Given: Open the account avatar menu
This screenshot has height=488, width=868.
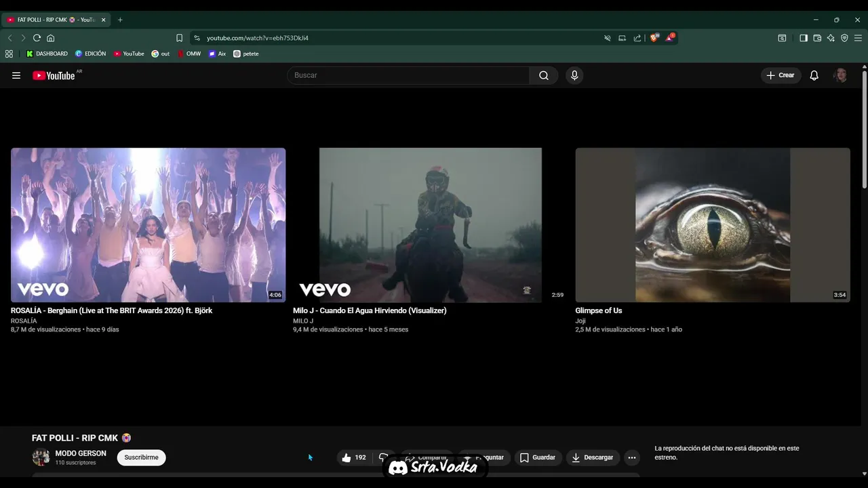Looking at the screenshot, I should [841, 75].
